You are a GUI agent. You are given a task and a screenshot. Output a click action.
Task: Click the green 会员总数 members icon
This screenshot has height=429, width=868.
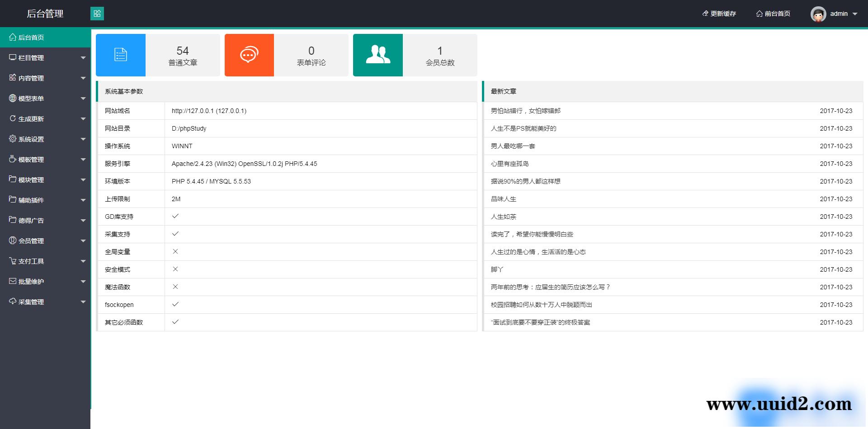(x=378, y=55)
